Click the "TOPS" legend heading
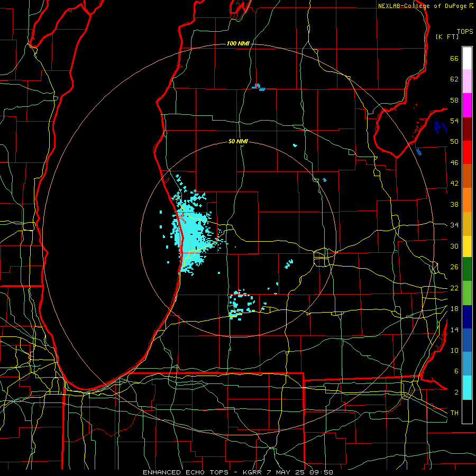This screenshot has width=476, height=476. tap(465, 32)
